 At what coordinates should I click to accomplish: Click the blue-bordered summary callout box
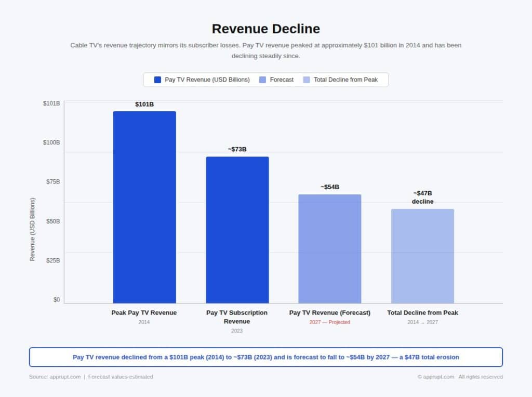point(265,357)
